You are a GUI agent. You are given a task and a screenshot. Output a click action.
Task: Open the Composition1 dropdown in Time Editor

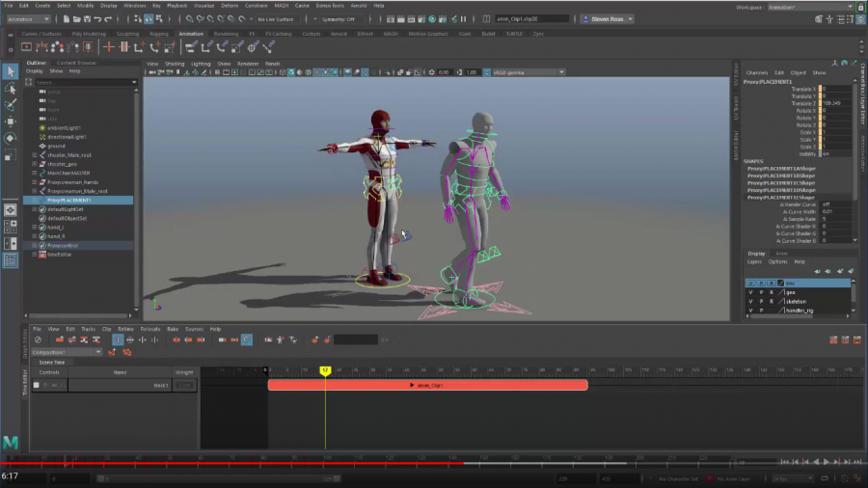pyautogui.click(x=68, y=352)
